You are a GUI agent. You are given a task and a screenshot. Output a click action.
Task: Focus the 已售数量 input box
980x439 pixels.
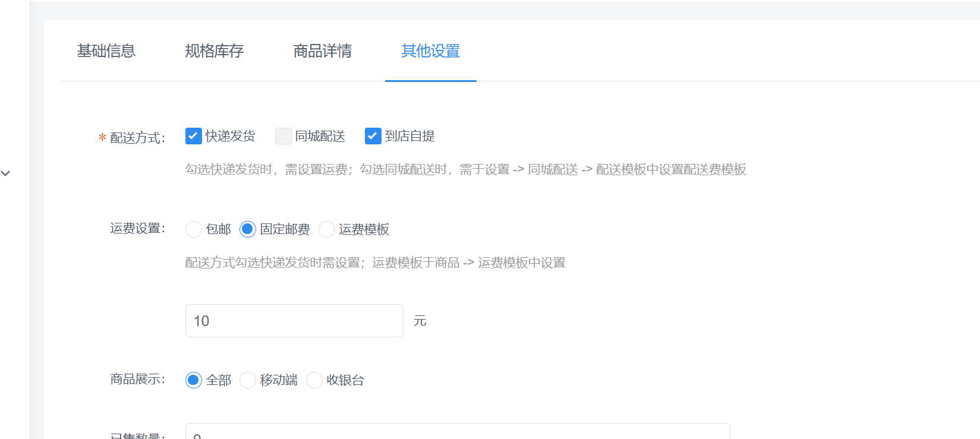pyautogui.click(x=457, y=432)
